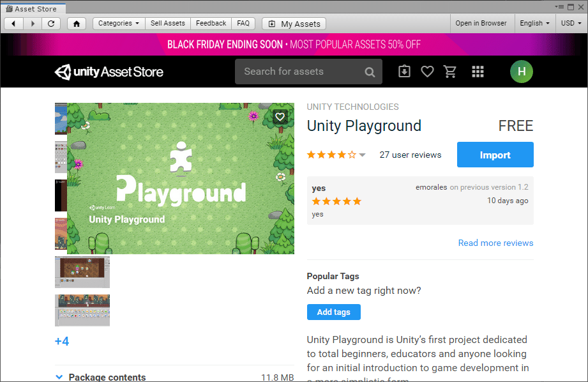Open the window options menu icon
This screenshot has height=382, width=588.
(x=559, y=7)
